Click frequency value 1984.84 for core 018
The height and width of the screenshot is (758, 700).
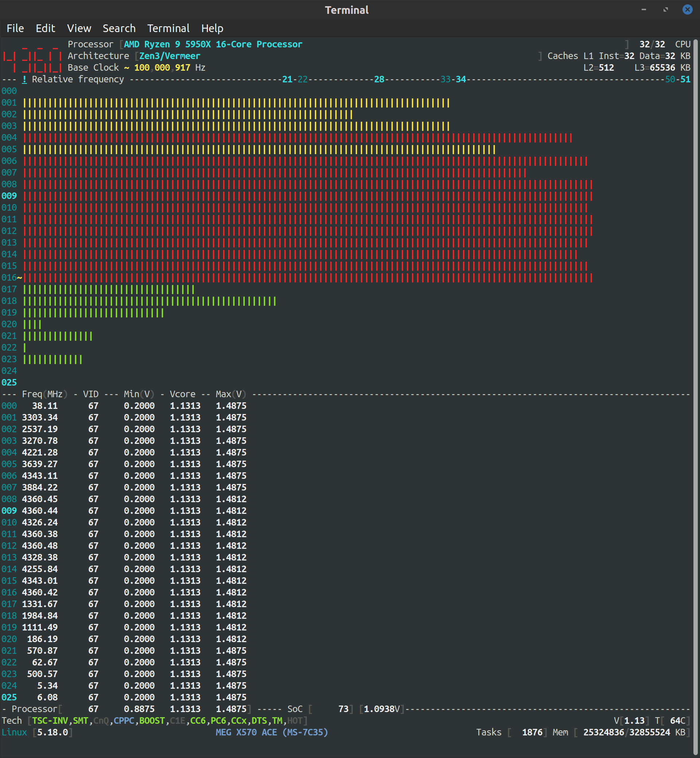(40, 616)
